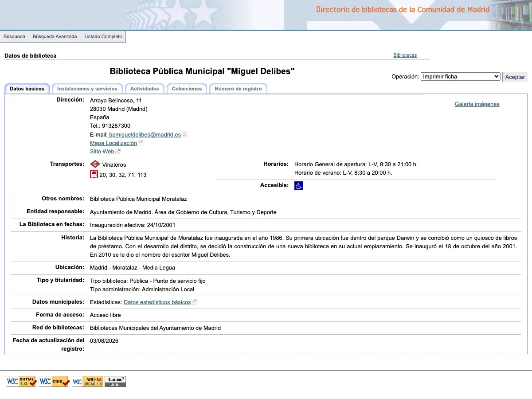The width and height of the screenshot is (532, 399).
Task: Click the bpmigueldelibes@madrid.es email link
Action: pyautogui.click(x=145, y=134)
